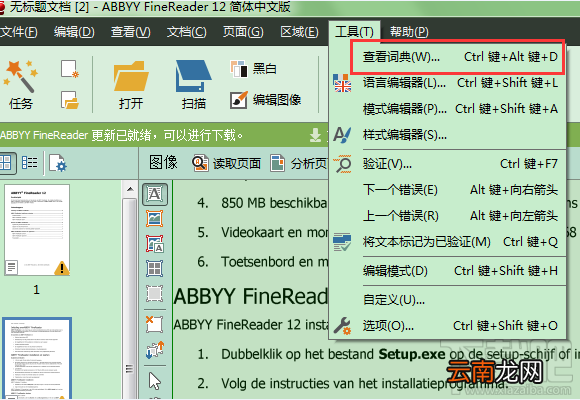Open the 查看(V) menu
Image resolution: width=580 pixels, height=400 pixels.
tap(131, 32)
